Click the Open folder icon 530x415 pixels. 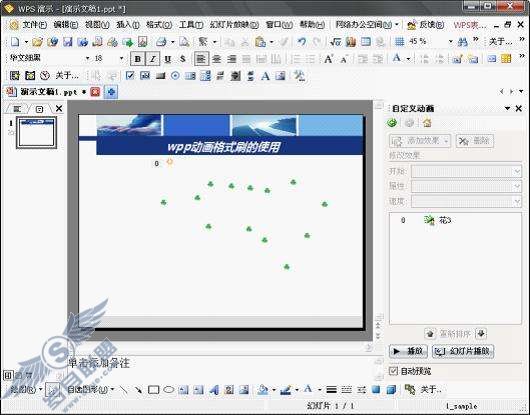37,42
